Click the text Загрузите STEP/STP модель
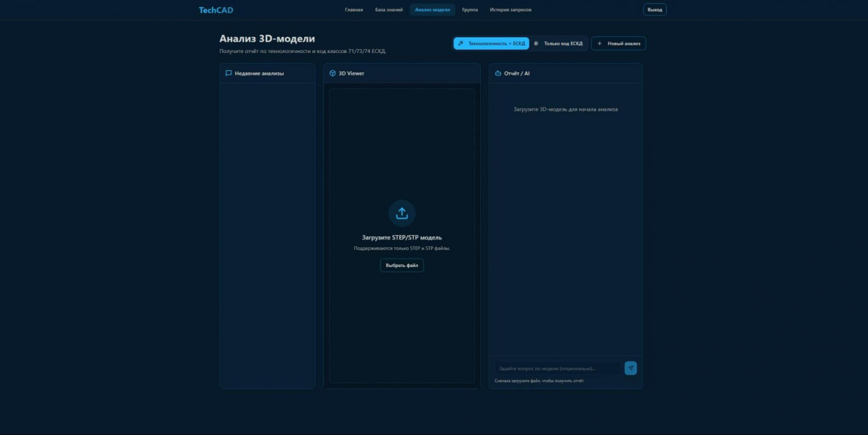Screen dimensions: 868x435 [402, 238]
